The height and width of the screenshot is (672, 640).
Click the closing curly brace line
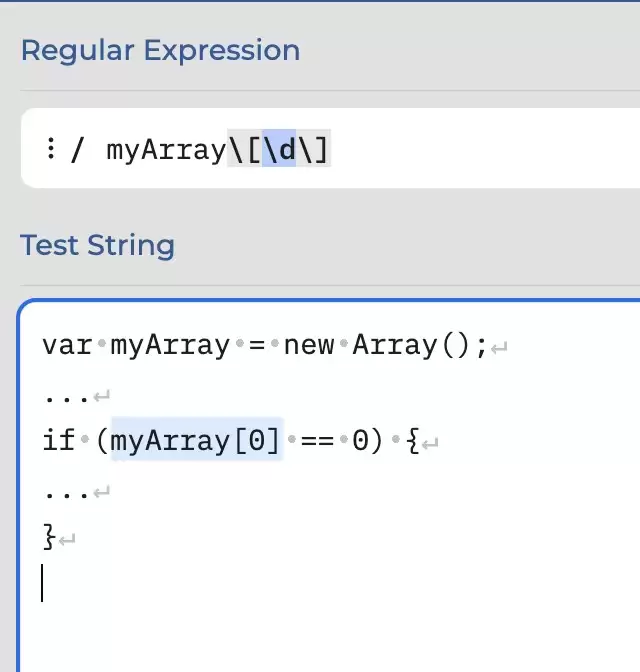[50, 536]
